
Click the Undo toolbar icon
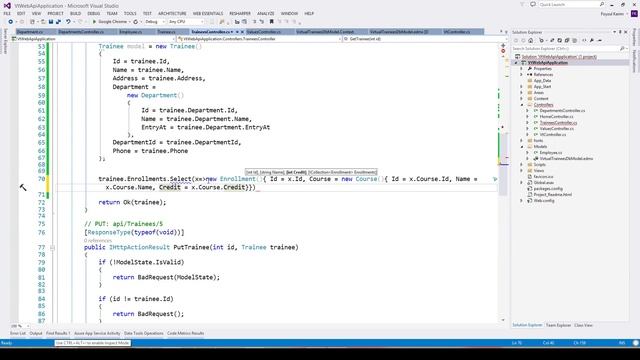tap(68, 22)
